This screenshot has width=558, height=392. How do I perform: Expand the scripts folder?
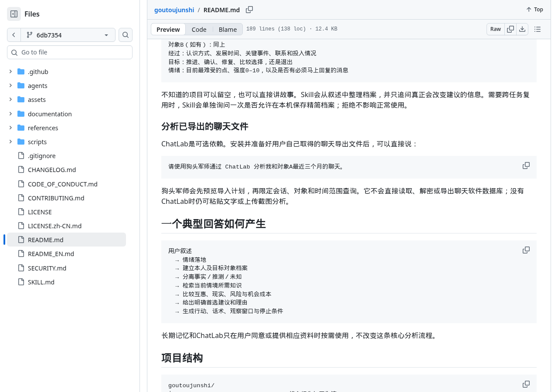point(10,142)
